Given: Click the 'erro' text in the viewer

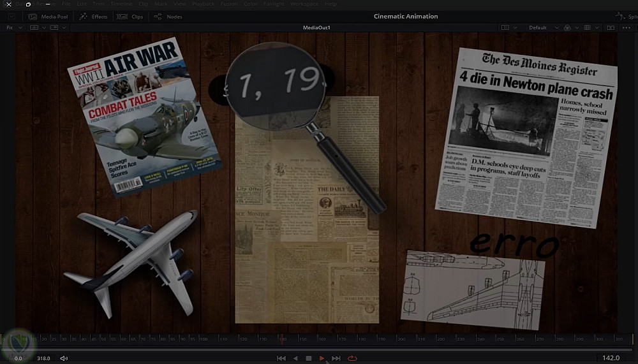Looking at the screenshot, I should point(514,244).
